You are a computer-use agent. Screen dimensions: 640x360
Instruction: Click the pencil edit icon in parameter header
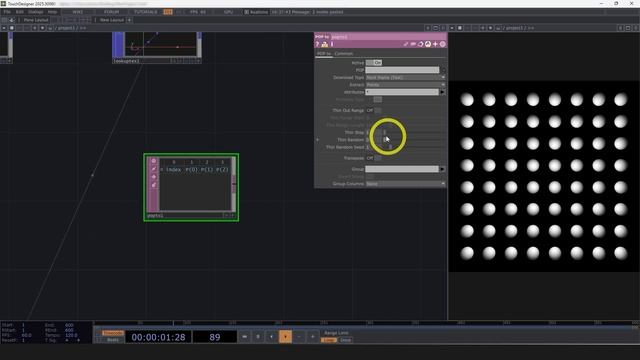point(406,44)
